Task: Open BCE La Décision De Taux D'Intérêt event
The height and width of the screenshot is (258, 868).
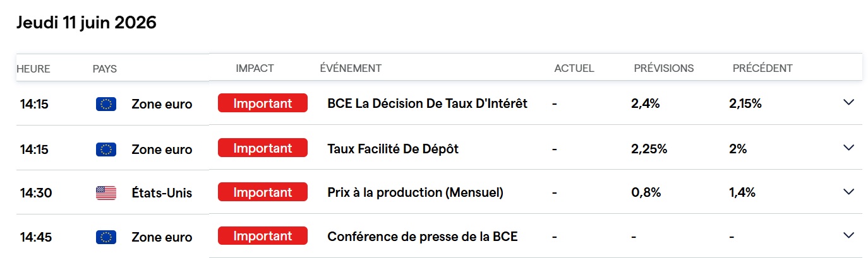Action: point(427,103)
